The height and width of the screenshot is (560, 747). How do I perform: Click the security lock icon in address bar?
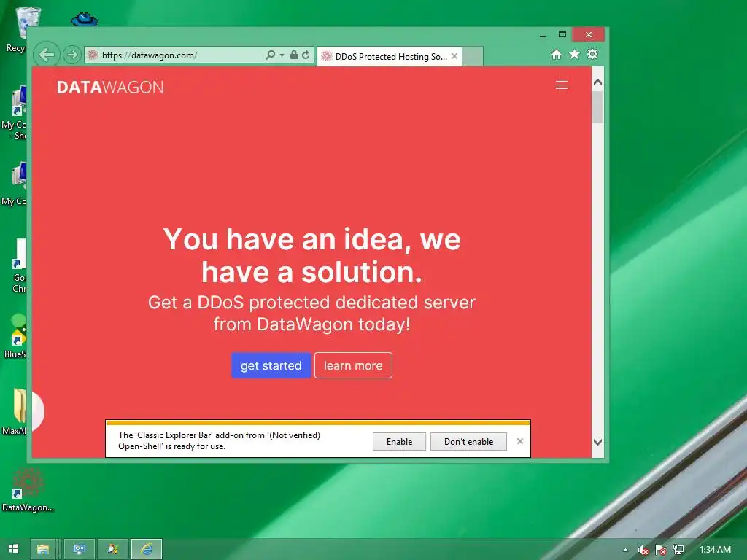click(x=294, y=55)
